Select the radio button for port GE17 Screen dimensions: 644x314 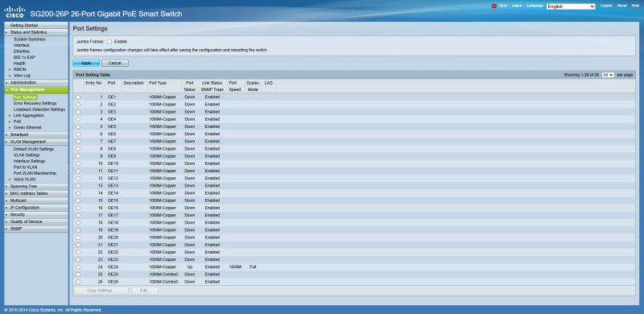pyautogui.click(x=78, y=215)
